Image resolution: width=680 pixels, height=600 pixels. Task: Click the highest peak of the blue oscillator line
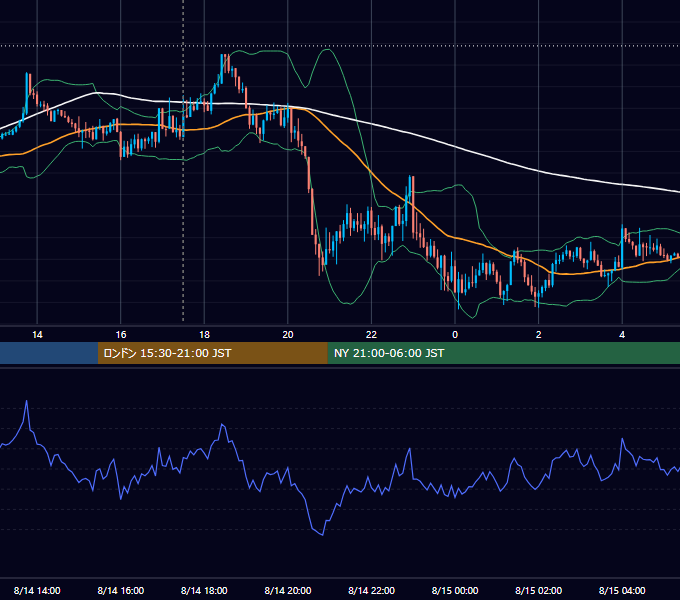pos(26,402)
